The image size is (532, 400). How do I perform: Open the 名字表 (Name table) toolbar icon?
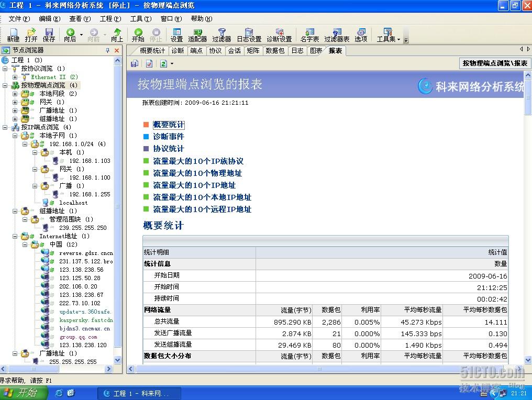[309, 35]
